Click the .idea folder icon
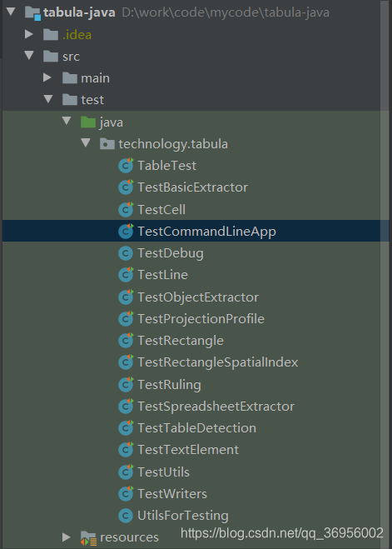The width and height of the screenshot is (392, 549). click(51, 35)
